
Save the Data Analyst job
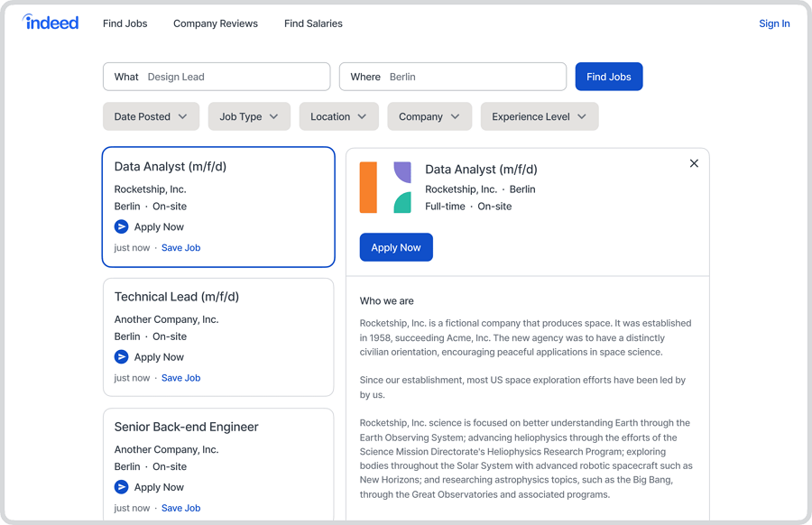tap(180, 248)
